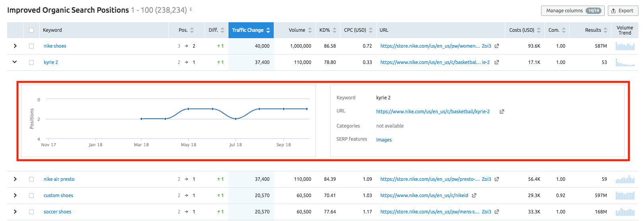Sort by Costs (USD) column arrows
Viewport: 644px width, 221px height.
point(539,30)
